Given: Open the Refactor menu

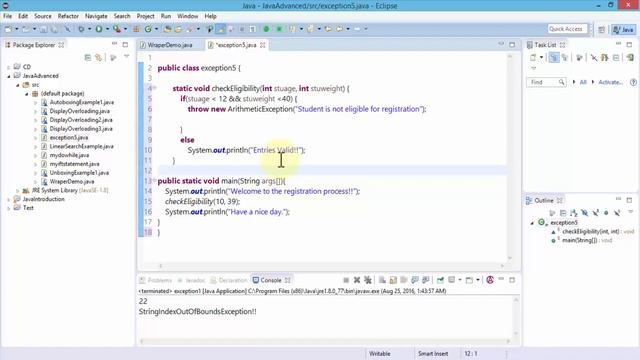Looking at the screenshot, I should tap(68, 16).
